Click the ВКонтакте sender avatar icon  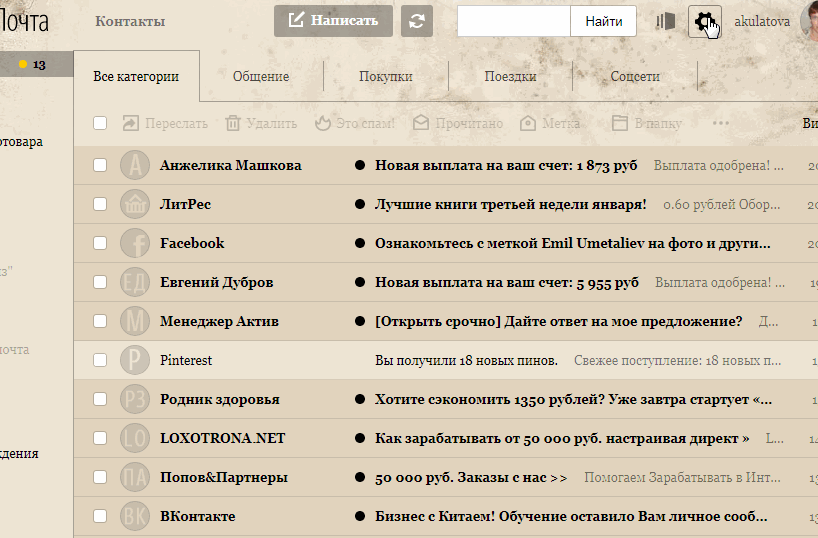tap(135, 516)
